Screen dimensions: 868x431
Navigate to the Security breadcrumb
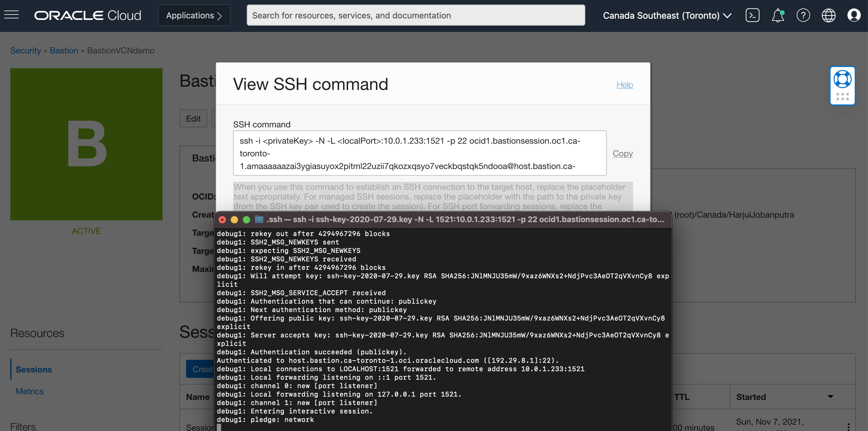25,50
